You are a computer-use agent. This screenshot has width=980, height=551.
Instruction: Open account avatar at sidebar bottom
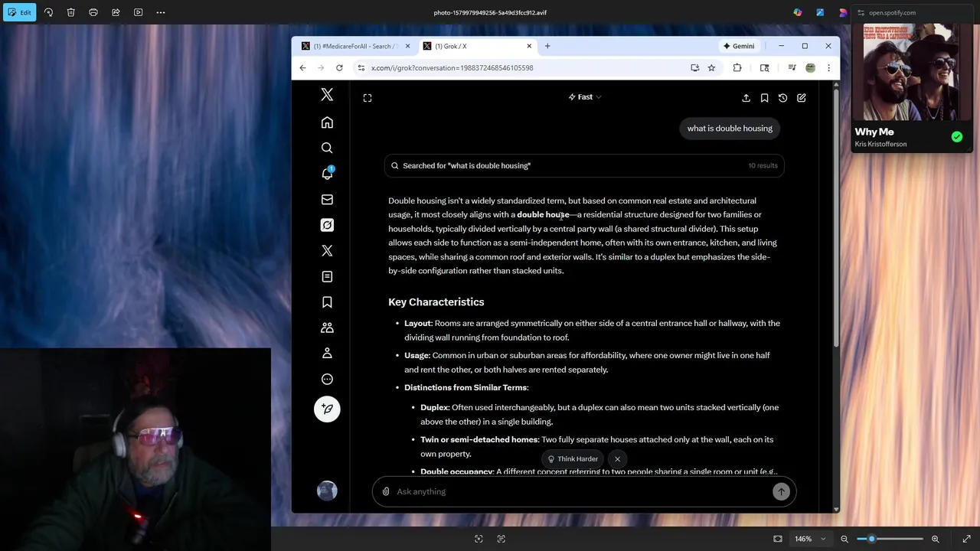point(327,491)
